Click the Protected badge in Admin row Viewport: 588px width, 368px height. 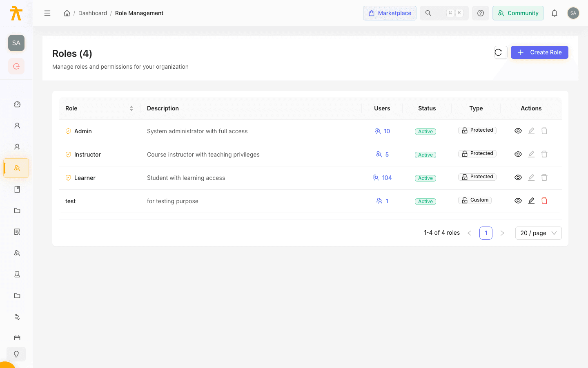pos(477,130)
